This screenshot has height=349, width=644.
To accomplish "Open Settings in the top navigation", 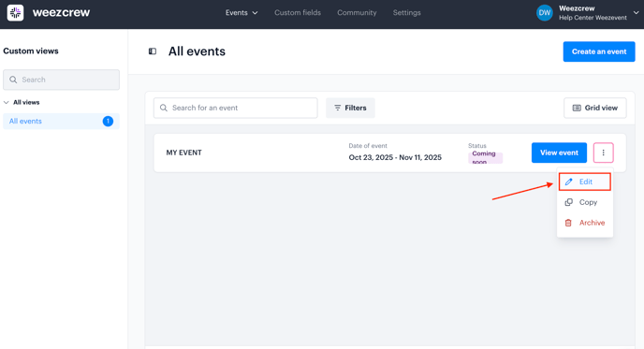I will pyautogui.click(x=406, y=13).
